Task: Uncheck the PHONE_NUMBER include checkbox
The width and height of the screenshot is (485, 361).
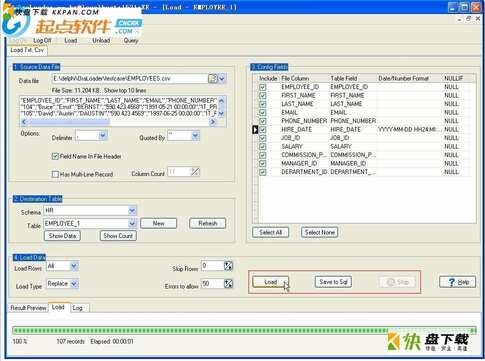Action: 263,121
